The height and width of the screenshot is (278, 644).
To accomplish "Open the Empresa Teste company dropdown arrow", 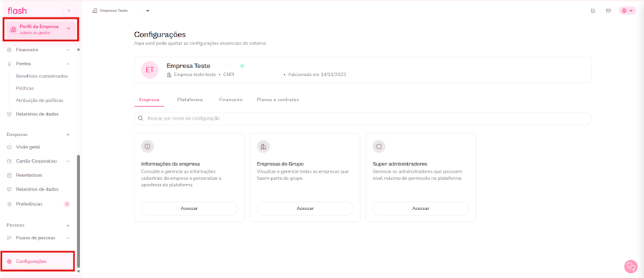I will 147,11.
